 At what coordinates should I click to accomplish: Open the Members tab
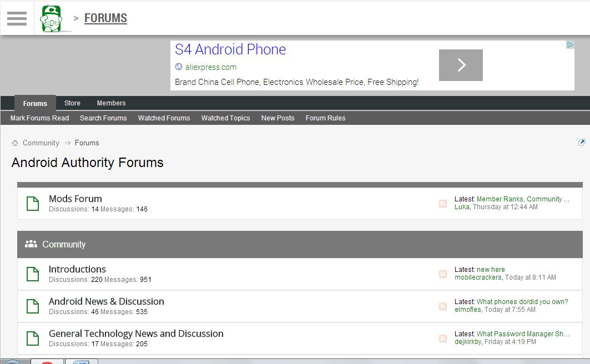coord(111,103)
